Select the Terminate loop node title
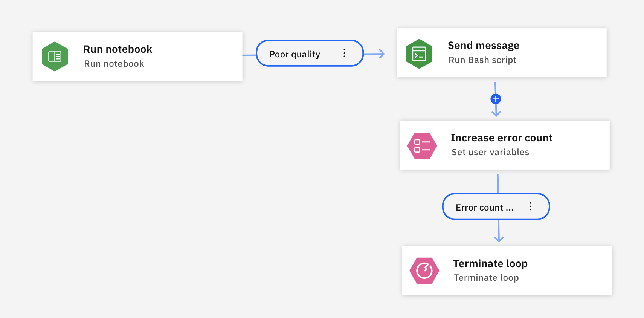The height and width of the screenshot is (318, 644). pyautogui.click(x=490, y=264)
